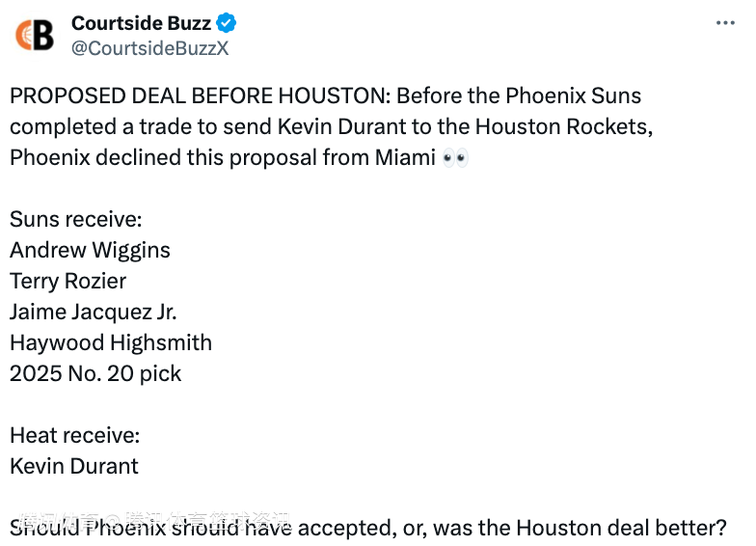Viewport: 756px width, 546px height.
Task: Click the name Haywood Highsmith
Action: [111, 343]
